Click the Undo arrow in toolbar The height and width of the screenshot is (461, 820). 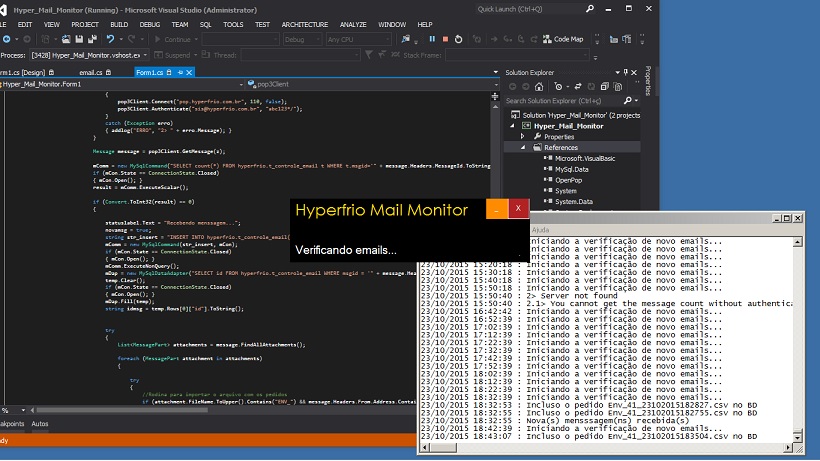coord(110,39)
